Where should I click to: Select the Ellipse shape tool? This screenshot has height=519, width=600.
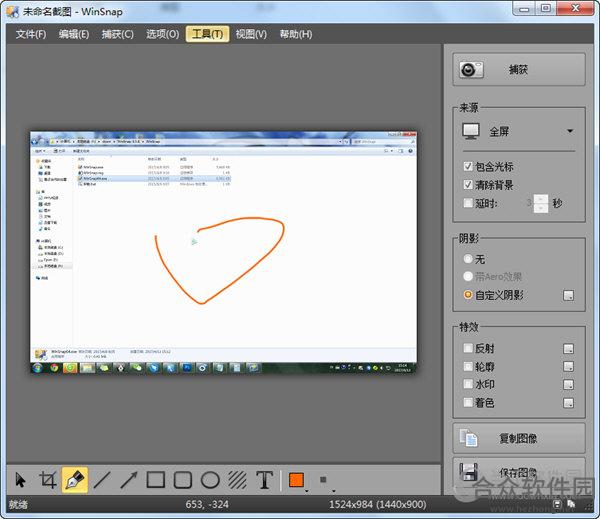coord(210,480)
